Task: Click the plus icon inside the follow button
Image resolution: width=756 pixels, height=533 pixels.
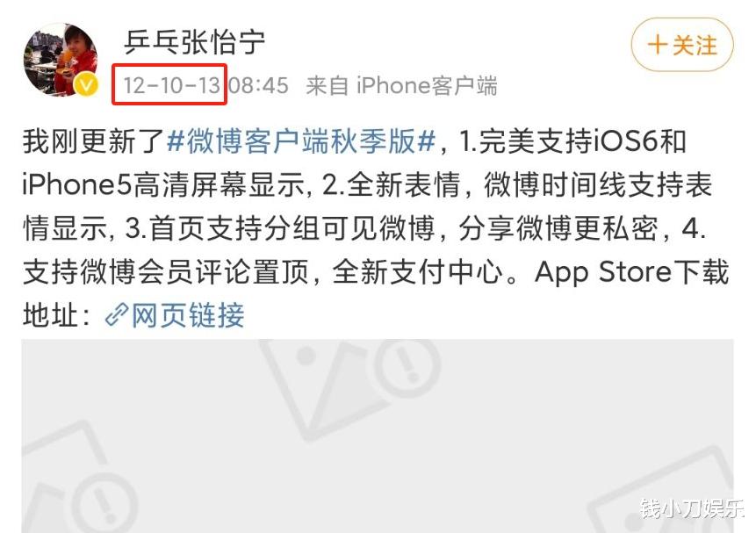Action: click(x=657, y=46)
